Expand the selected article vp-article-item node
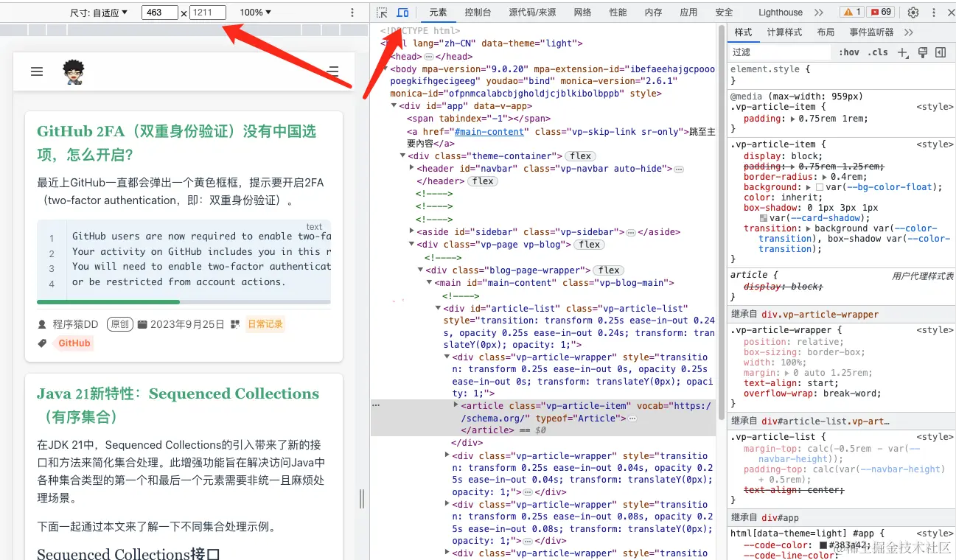The width and height of the screenshot is (956, 560). click(456, 405)
